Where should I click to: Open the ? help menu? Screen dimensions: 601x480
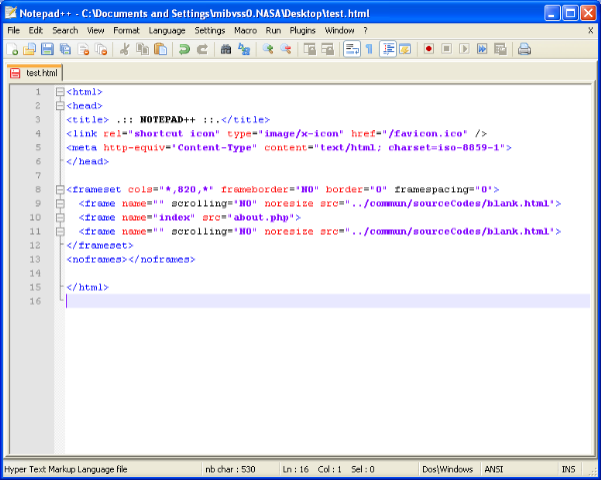[365, 30]
